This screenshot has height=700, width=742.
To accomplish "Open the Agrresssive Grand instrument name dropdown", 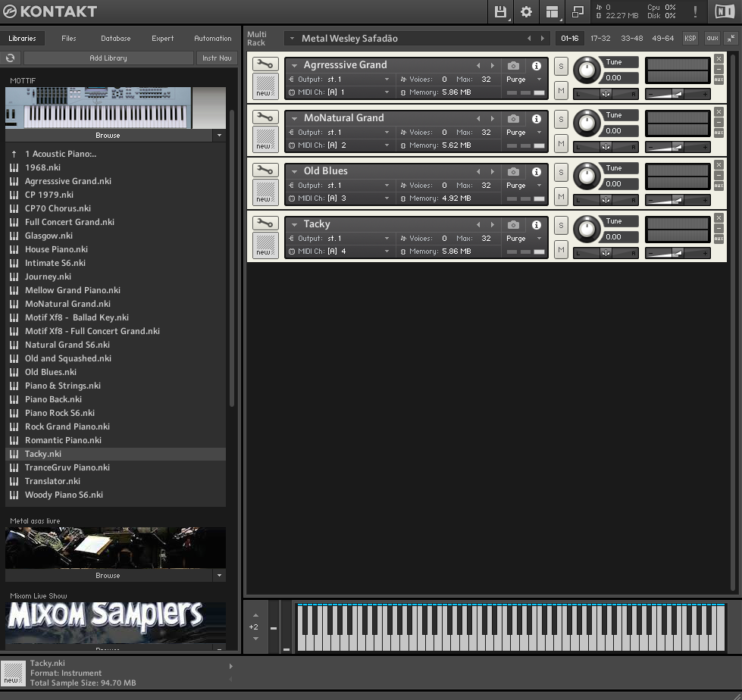I will [x=294, y=66].
